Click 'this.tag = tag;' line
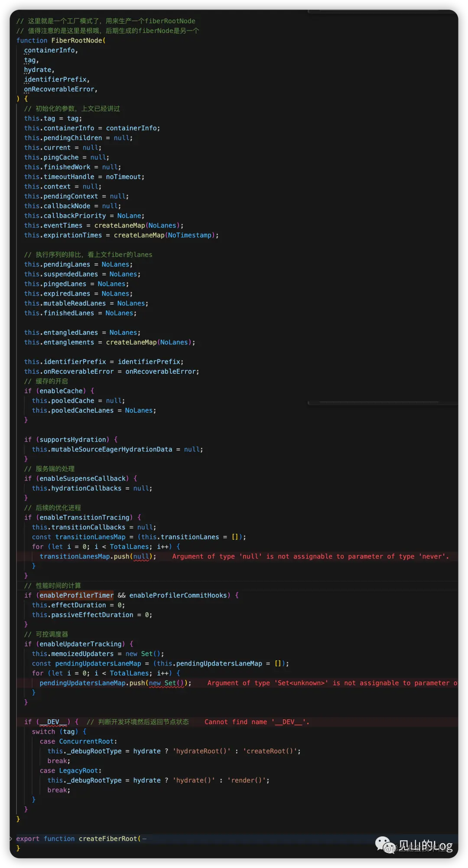The width and height of the screenshot is (468, 868). coord(53,118)
